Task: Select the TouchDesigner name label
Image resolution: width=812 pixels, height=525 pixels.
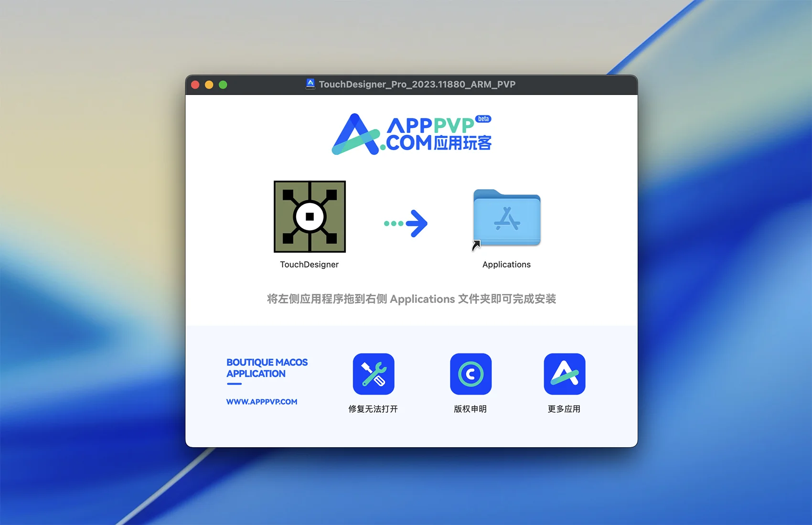Action: 309,265
